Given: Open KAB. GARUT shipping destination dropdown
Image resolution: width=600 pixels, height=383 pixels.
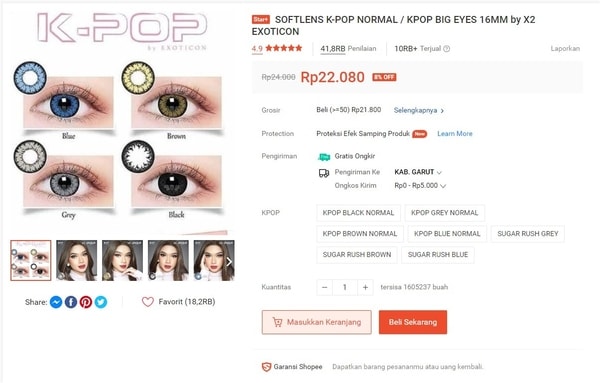Looking at the screenshot, I should pyautogui.click(x=418, y=172).
